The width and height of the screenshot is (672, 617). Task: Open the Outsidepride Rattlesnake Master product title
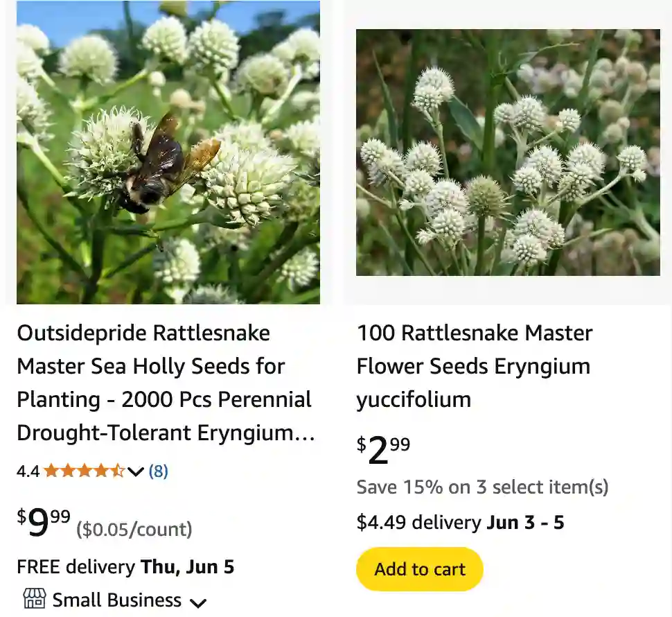pyautogui.click(x=164, y=382)
